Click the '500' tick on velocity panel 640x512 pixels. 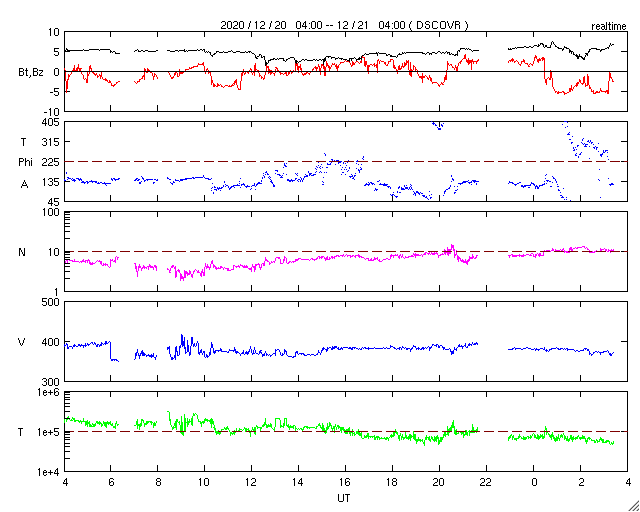pyautogui.click(x=51, y=303)
